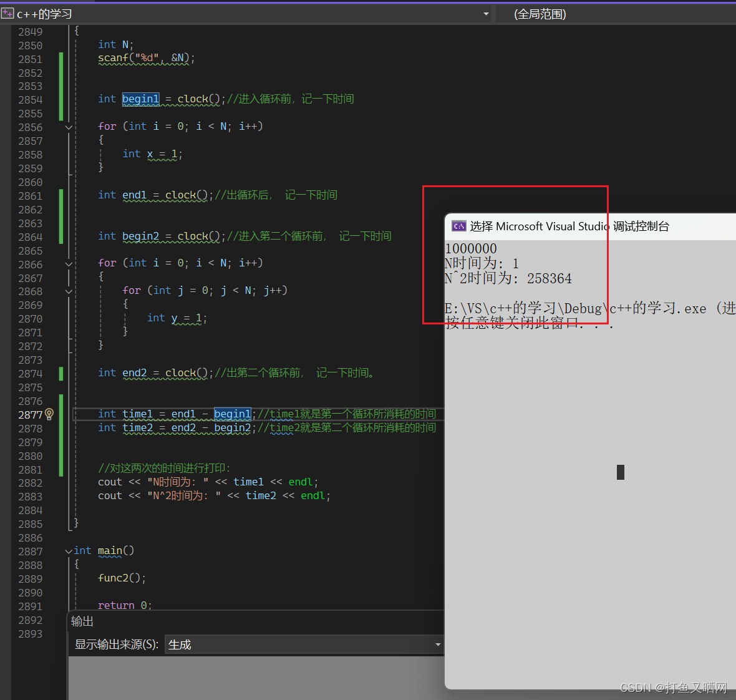Open the 显示输出来源 dropdown showing 生成
Viewport: 736px width, 700px height.
pos(304,644)
